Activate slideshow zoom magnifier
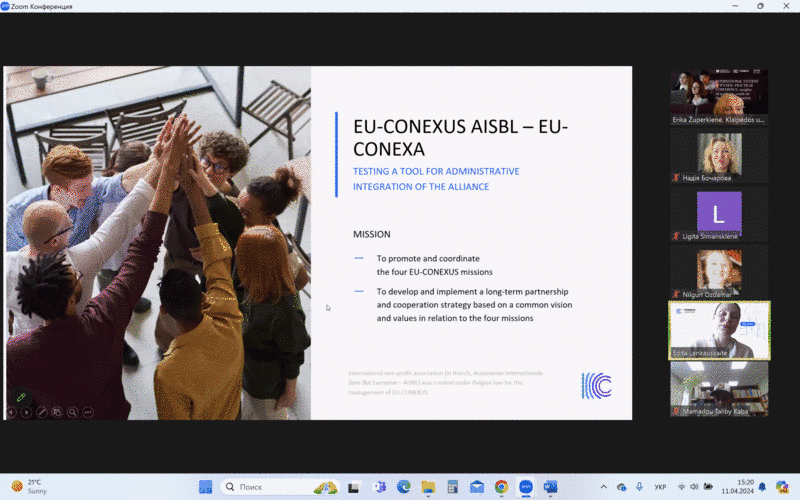The image size is (800, 500). [x=72, y=412]
